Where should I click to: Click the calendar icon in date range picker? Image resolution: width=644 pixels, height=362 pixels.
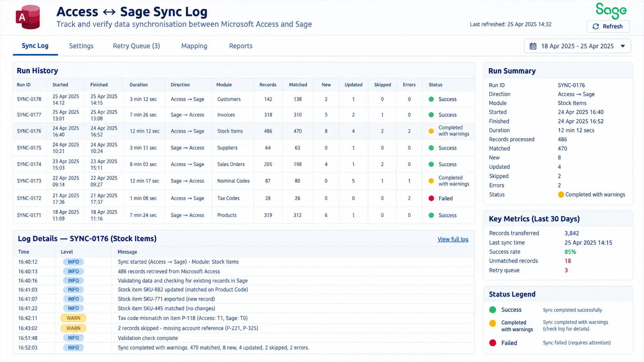click(533, 46)
